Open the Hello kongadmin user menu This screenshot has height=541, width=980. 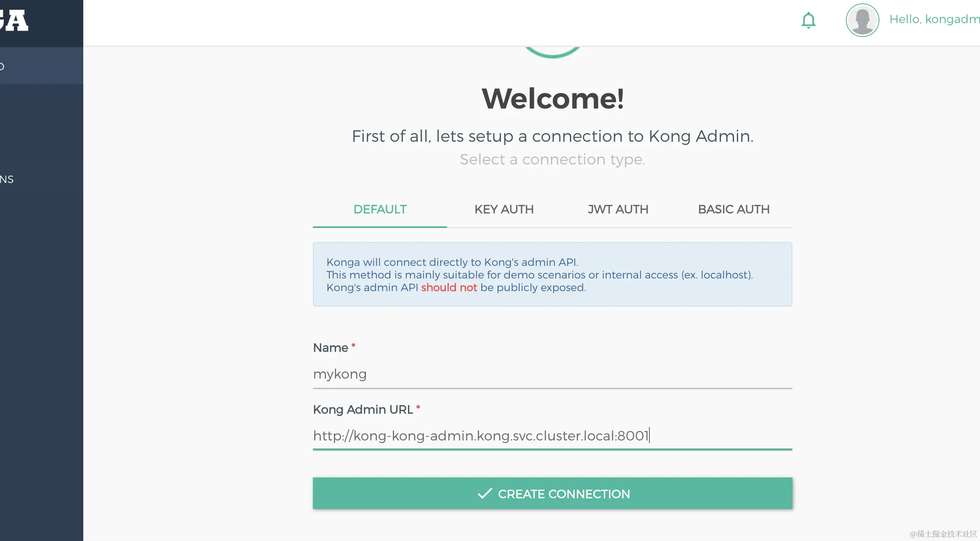[934, 19]
